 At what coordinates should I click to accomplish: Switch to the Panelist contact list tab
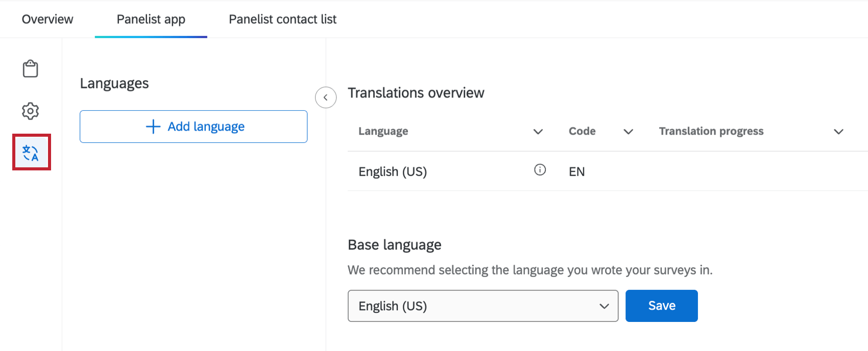(x=282, y=19)
